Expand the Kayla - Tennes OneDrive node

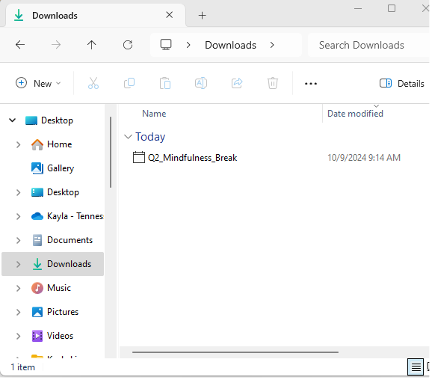click(18, 216)
